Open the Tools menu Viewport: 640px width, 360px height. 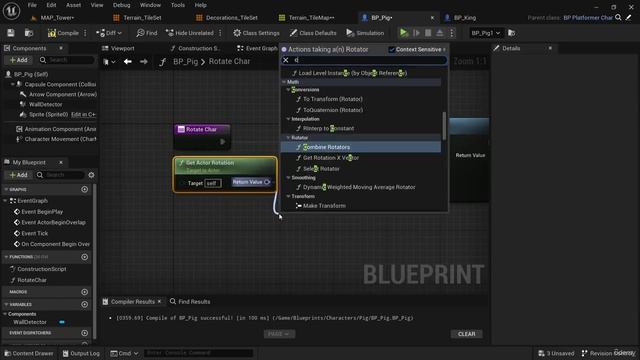[x=178, y=5]
